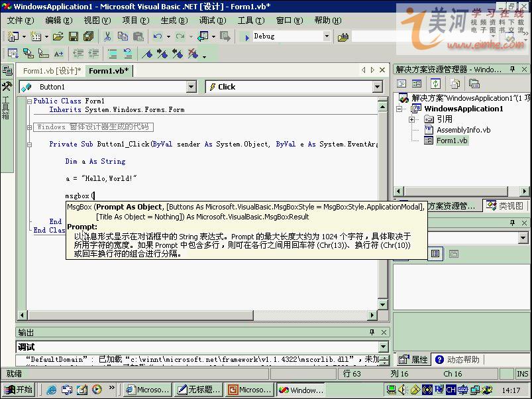Click the Increase Indent icon
The height and width of the screenshot is (399, 532).
tap(93, 53)
